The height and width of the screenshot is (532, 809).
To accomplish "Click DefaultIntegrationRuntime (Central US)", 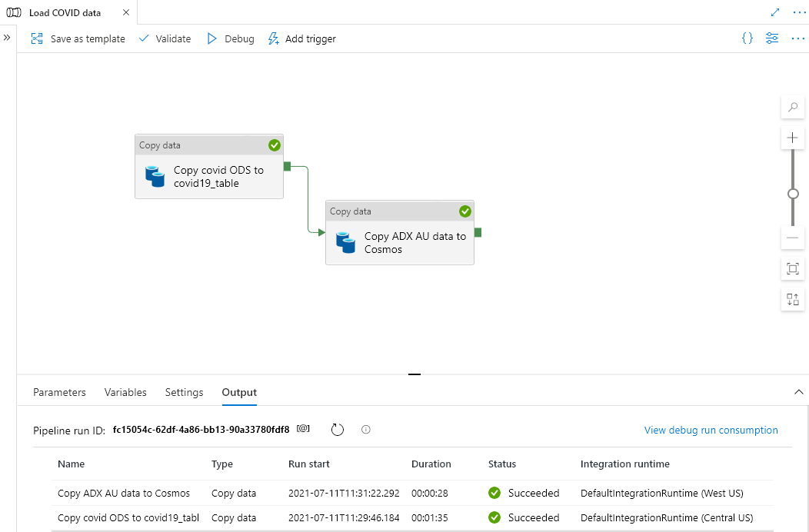I will 667,517.
